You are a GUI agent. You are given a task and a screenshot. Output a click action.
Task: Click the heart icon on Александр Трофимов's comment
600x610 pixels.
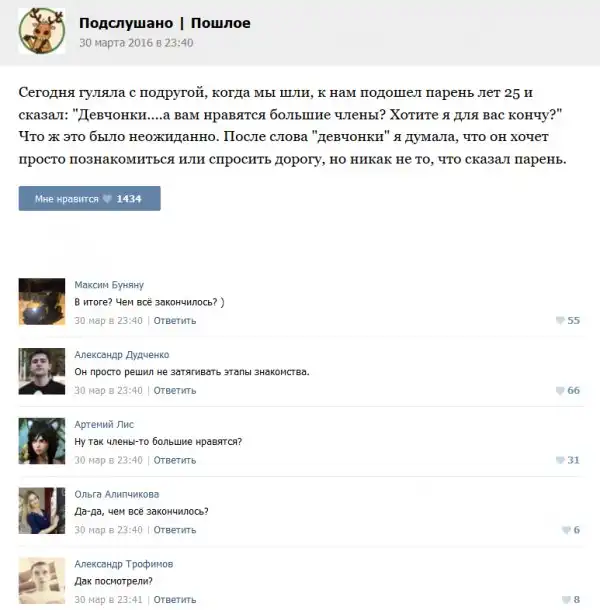pos(566,599)
